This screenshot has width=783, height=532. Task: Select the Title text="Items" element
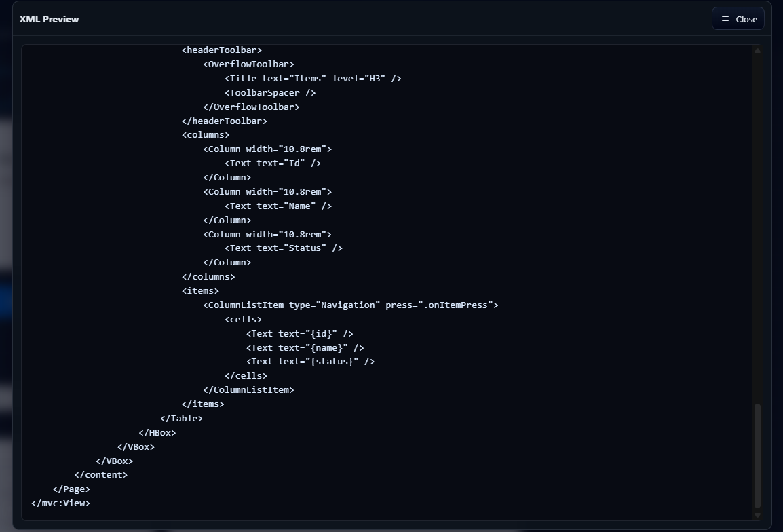[312, 78]
